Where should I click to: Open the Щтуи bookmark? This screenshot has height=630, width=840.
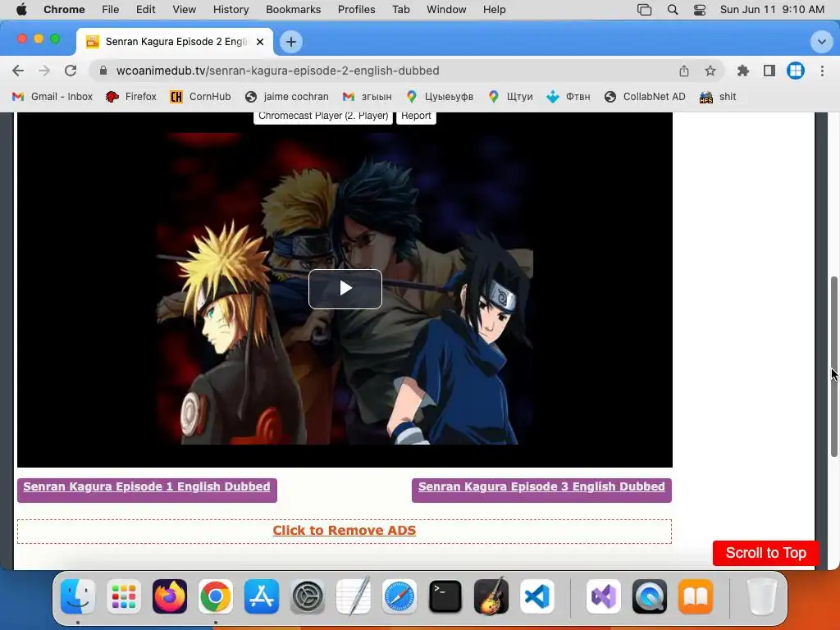511,97
